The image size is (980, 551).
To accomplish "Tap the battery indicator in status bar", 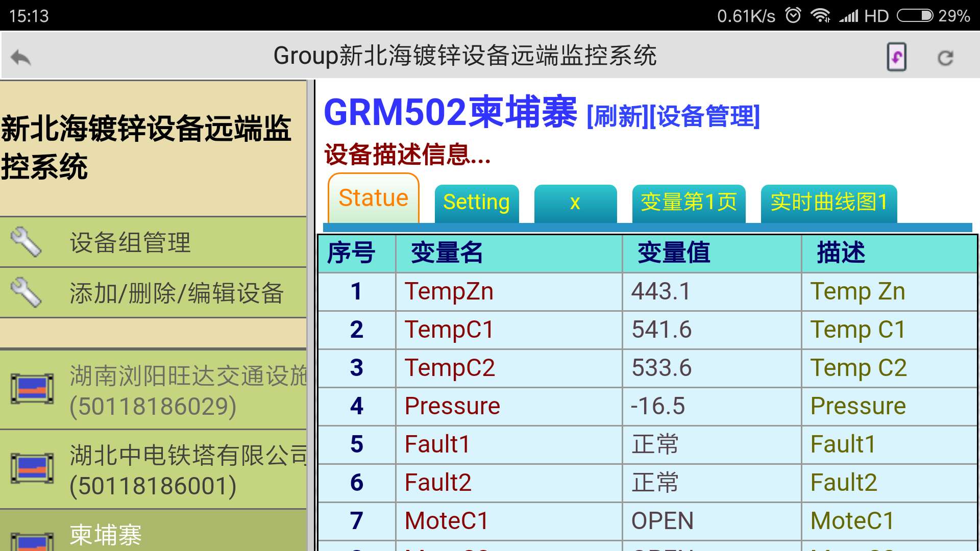I will coord(915,16).
